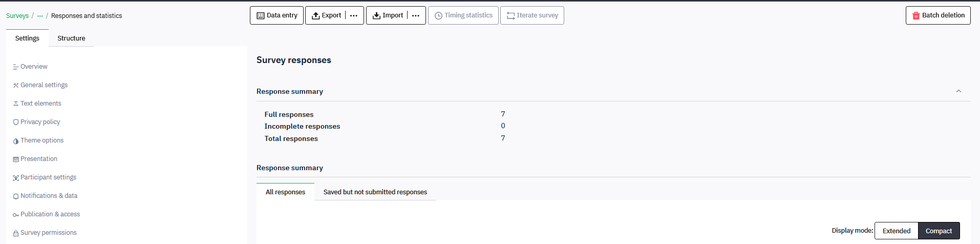Click the Timing statistics clock icon
Screen dimensions: 980x244
(438, 16)
